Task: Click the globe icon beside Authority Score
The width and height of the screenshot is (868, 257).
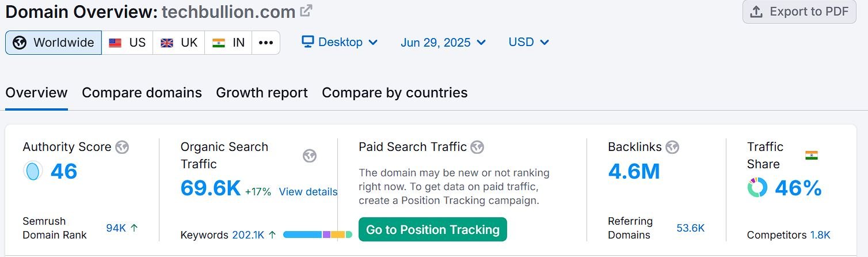Action: (x=122, y=147)
